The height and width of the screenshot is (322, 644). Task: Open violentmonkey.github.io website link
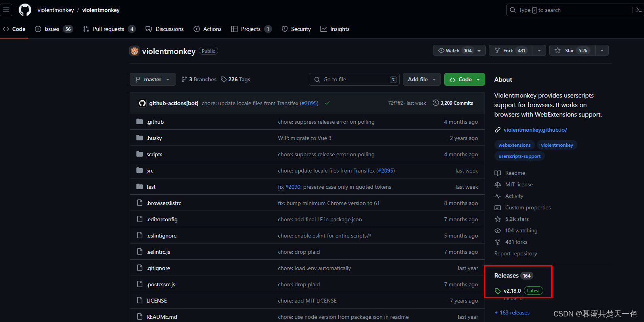pyautogui.click(x=535, y=130)
